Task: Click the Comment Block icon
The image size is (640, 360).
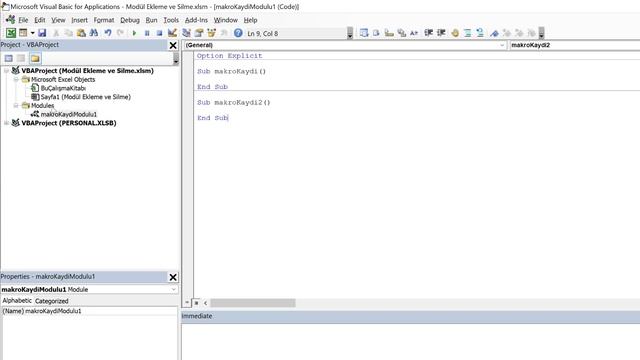Action: pyautogui.click(x=468, y=33)
